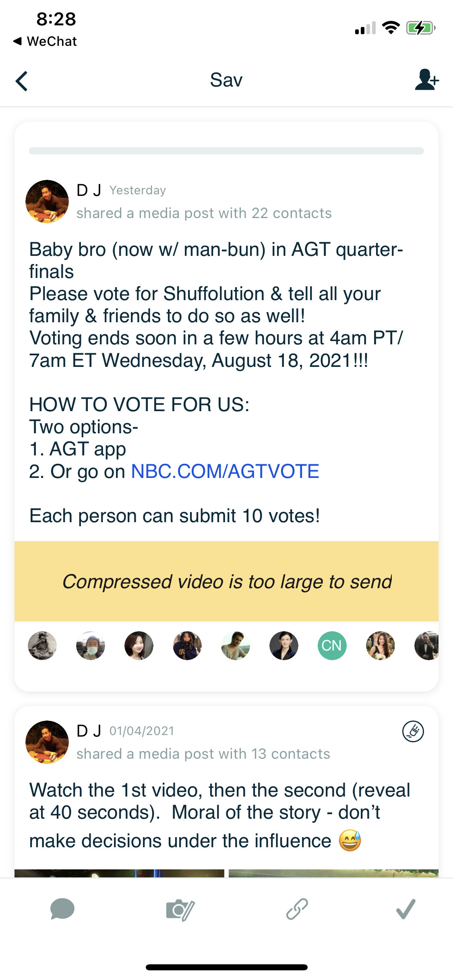This screenshot has width=453, height=980.
Task: Tap 'Compressed video is too large to send' banner
Action: (x=226, y=581)
